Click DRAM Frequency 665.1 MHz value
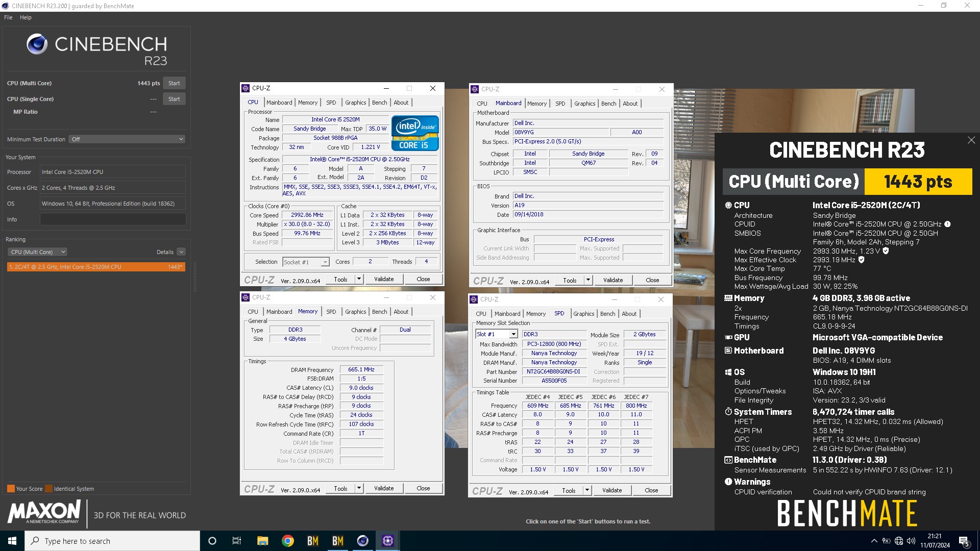The width and height of the screenshot is (980, 551). pyautogui.click(x=361, y=370)
